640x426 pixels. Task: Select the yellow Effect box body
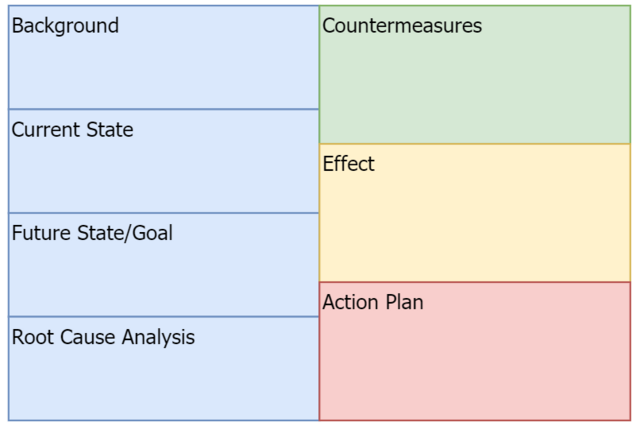click(475, 225)
